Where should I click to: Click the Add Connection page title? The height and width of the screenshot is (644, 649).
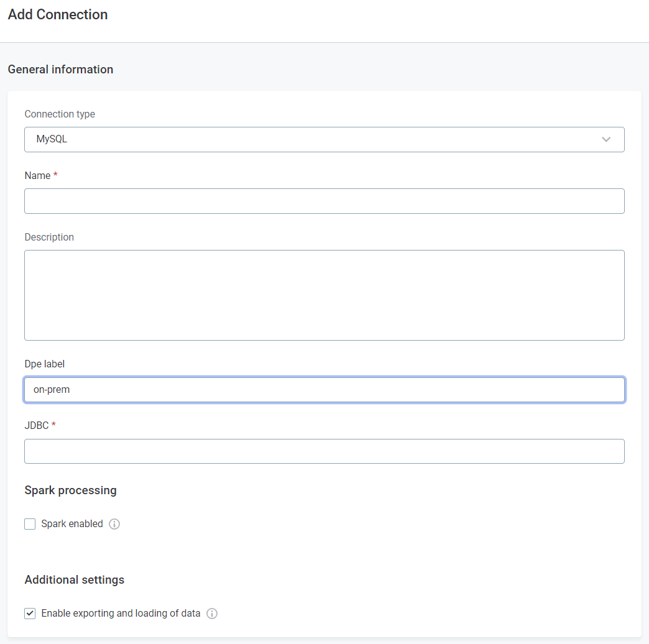click(x=57, y=14)
